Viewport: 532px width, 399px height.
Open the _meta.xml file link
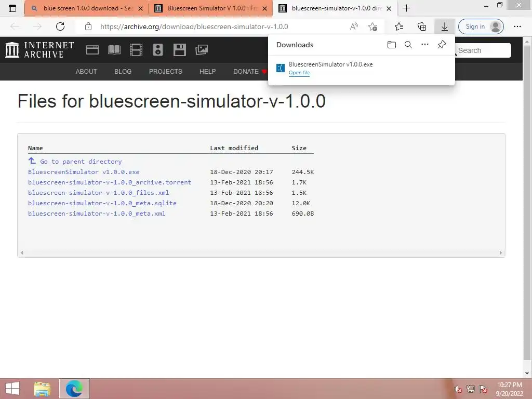(97, 214)
